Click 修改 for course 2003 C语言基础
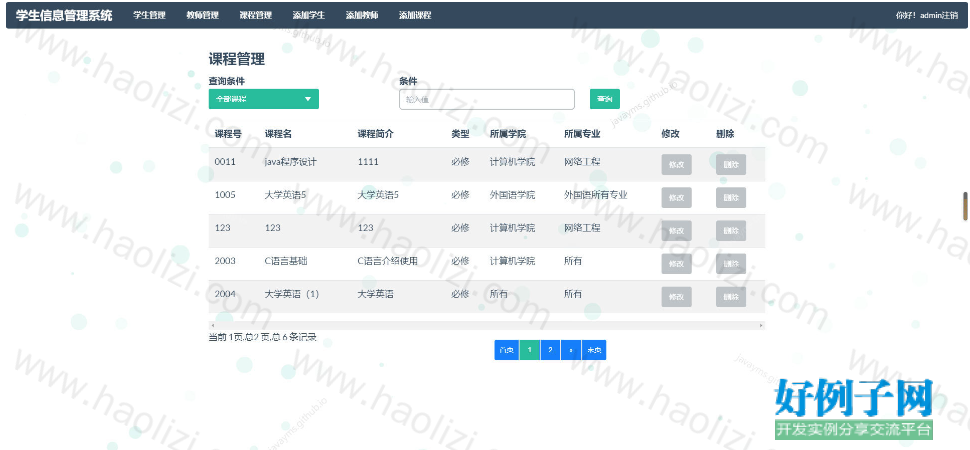The width and height of the screenshot is (970, 450). [x=676, y=264]
